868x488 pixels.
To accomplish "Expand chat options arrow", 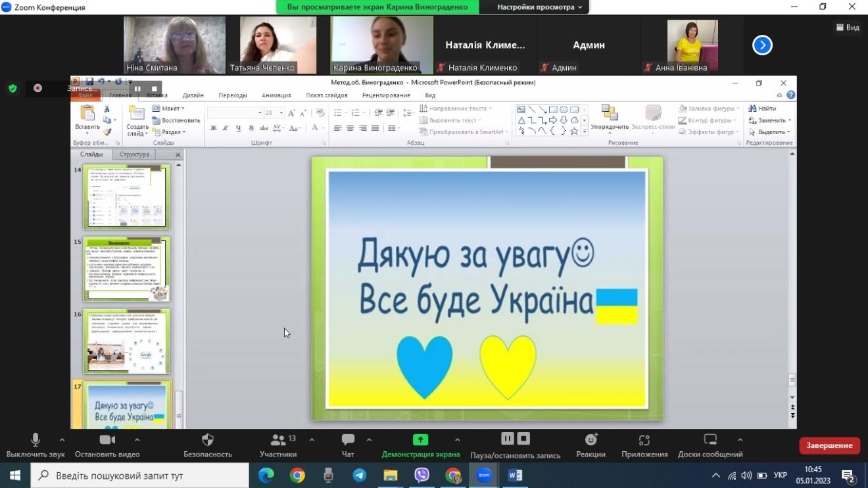I will coord(369,439).
